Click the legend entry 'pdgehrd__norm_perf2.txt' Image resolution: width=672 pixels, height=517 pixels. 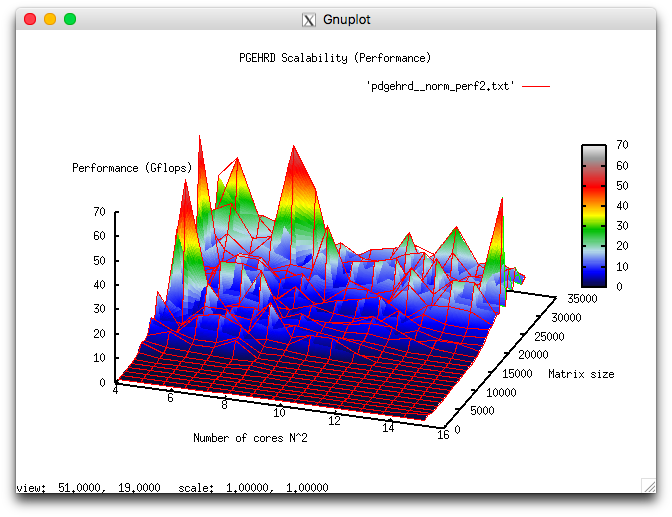pyautogui.click(x=440, y=86)
